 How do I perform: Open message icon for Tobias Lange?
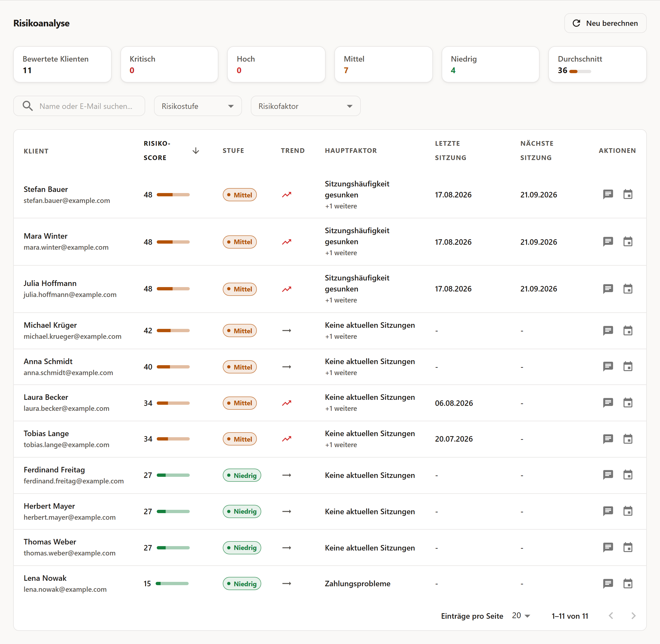click(608, 439)
